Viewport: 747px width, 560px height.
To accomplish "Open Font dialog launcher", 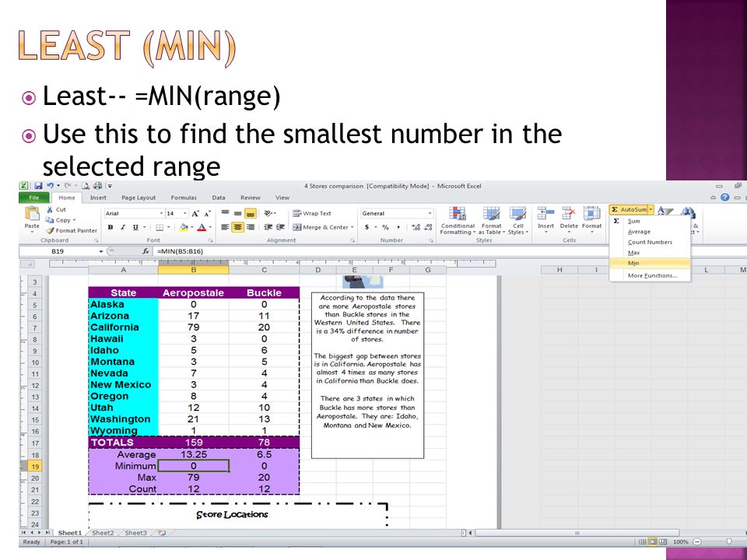I will tap(212, 240).
